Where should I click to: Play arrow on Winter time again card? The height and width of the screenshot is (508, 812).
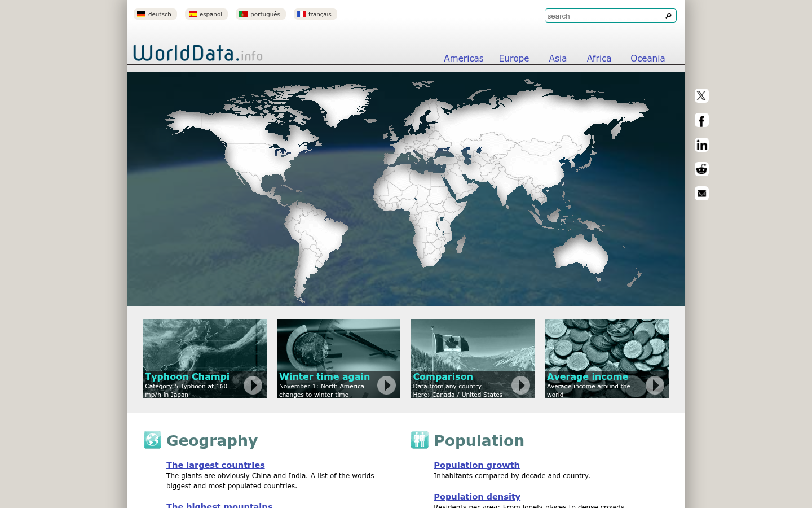(386, 385)
